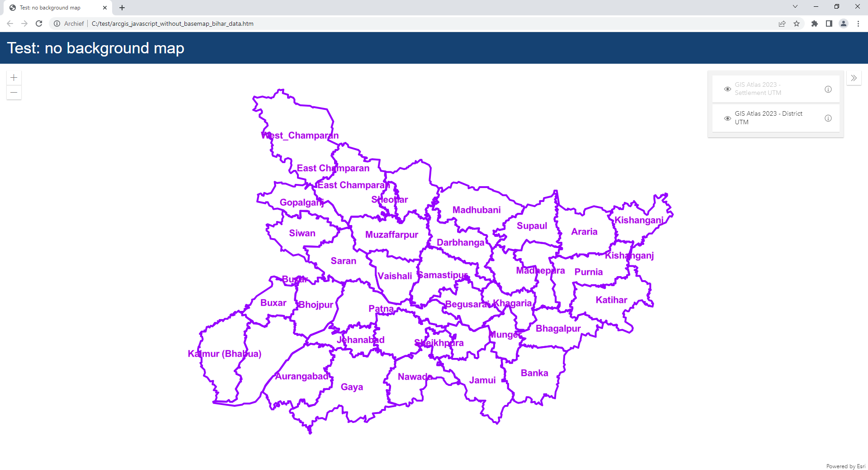Open info for GIS Atlas 2023 - District UTM layer
The width and height of the screenshot is (868, 470).
pos(828,118)
